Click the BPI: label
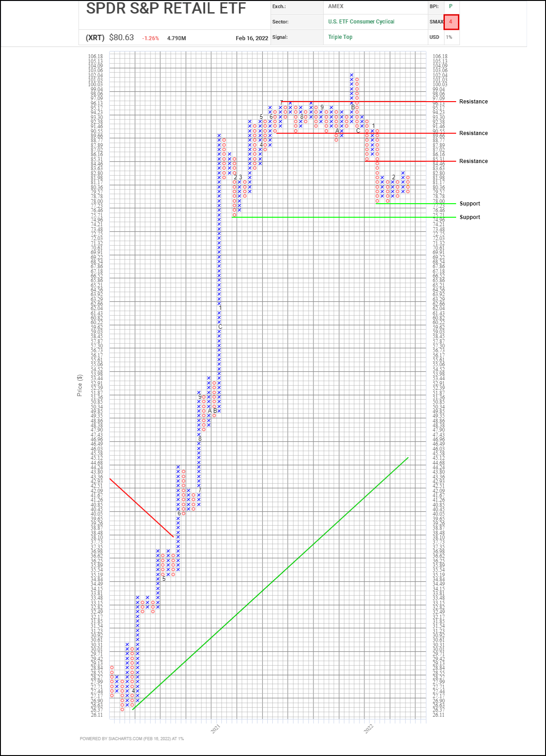 tap(434, 6)
